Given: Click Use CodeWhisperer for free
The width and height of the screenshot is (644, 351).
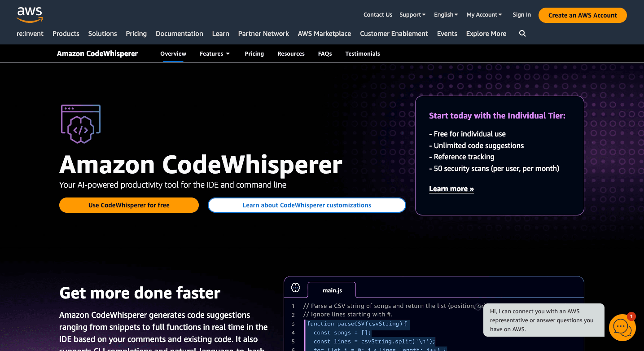Looking at the screenshot, I should pos(129,205).
